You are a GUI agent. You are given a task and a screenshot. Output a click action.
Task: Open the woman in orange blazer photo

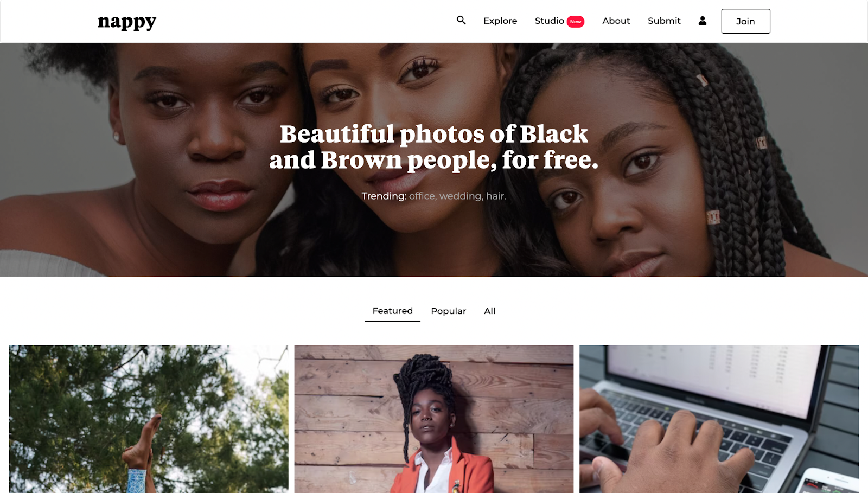[434, 419]
